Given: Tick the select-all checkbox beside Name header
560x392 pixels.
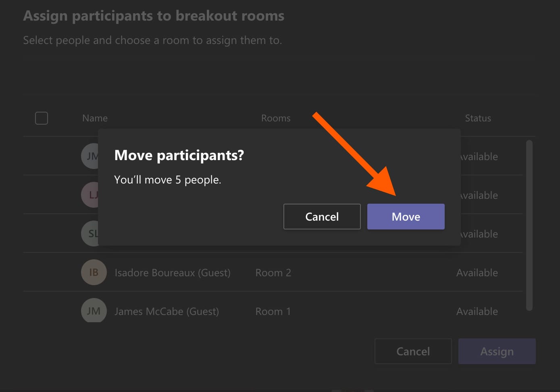Looking at the screenshot, I should (42, 118).
